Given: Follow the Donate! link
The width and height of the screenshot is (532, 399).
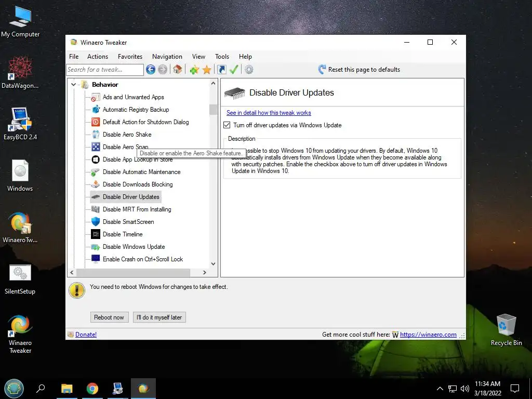Looking at the screenshot, I should pyautogui.click(x=86, y=335).
